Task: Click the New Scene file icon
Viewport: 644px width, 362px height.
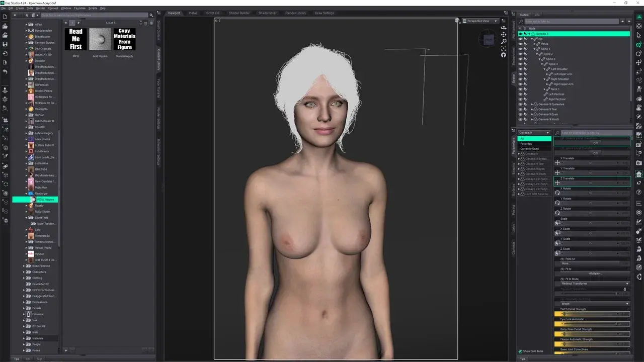Action: coord(5,17)
